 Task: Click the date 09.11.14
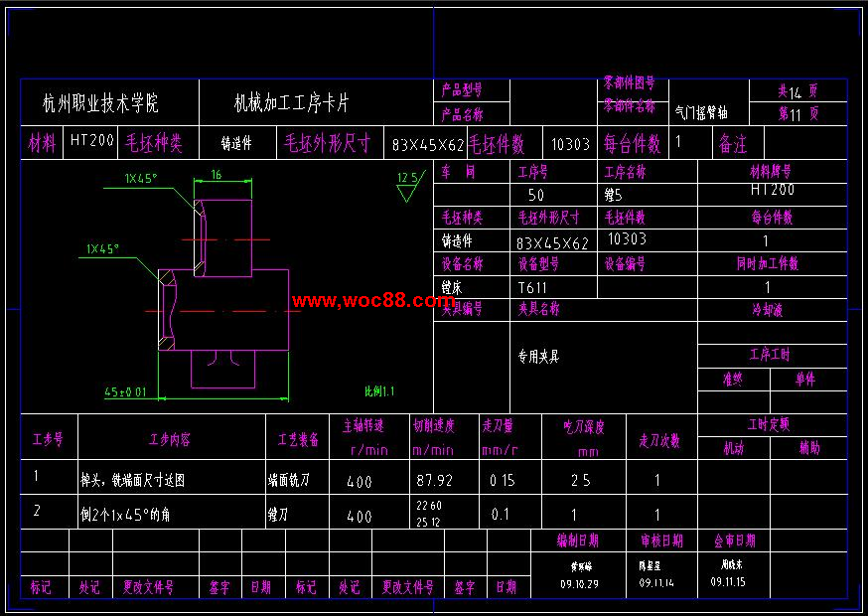pos(656,583)
